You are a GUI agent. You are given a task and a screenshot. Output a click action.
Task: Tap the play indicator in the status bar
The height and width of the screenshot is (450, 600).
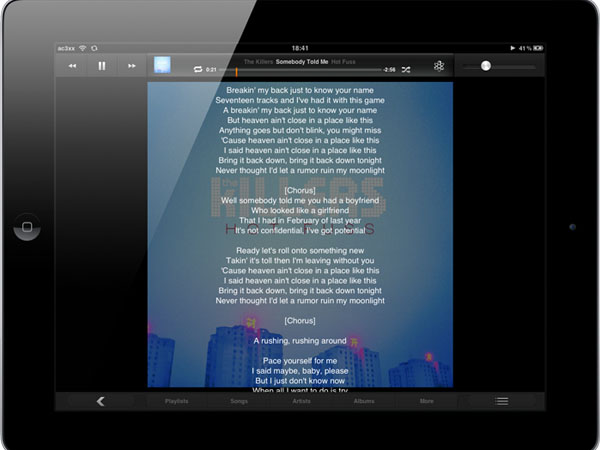click(512, 48)
